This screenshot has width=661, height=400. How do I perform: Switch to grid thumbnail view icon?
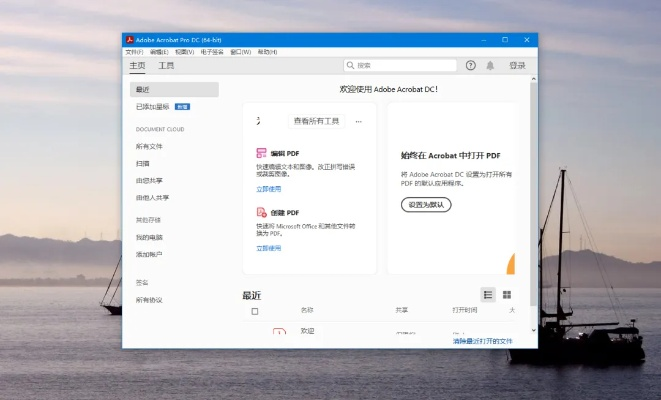[507, 295]
